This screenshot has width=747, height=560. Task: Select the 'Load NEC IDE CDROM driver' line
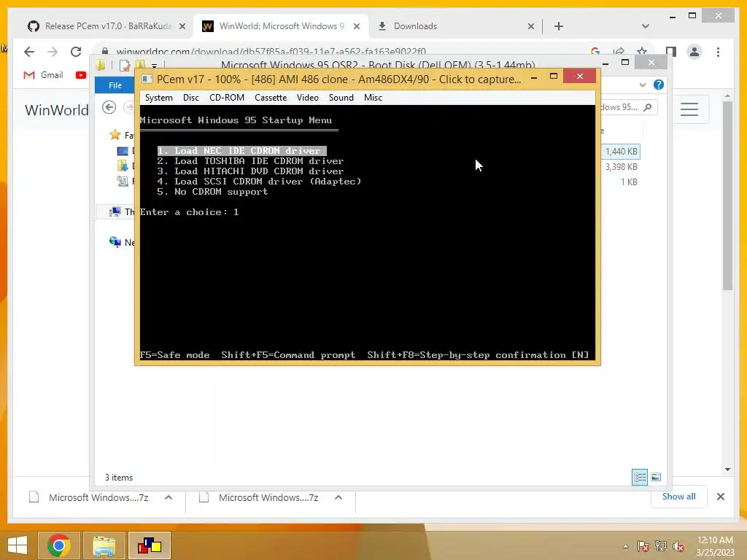(x=241, y=151)
